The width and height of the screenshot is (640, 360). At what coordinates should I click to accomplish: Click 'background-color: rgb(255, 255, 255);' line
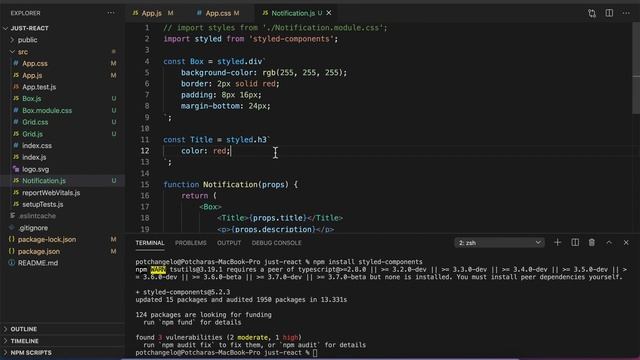pyautogui.click(x=264, y=73)
